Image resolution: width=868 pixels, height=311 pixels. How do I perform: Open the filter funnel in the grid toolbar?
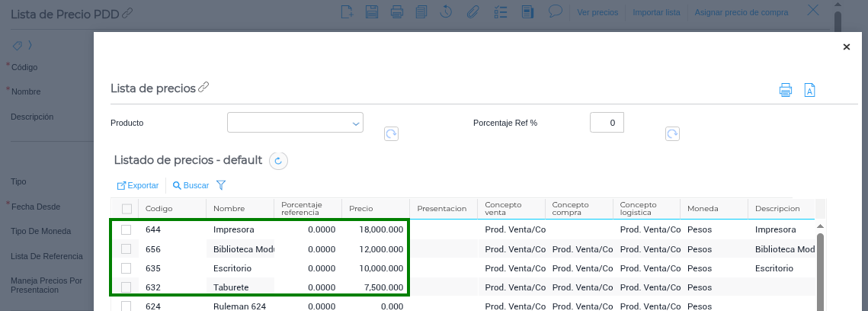(x=221, y=185)
